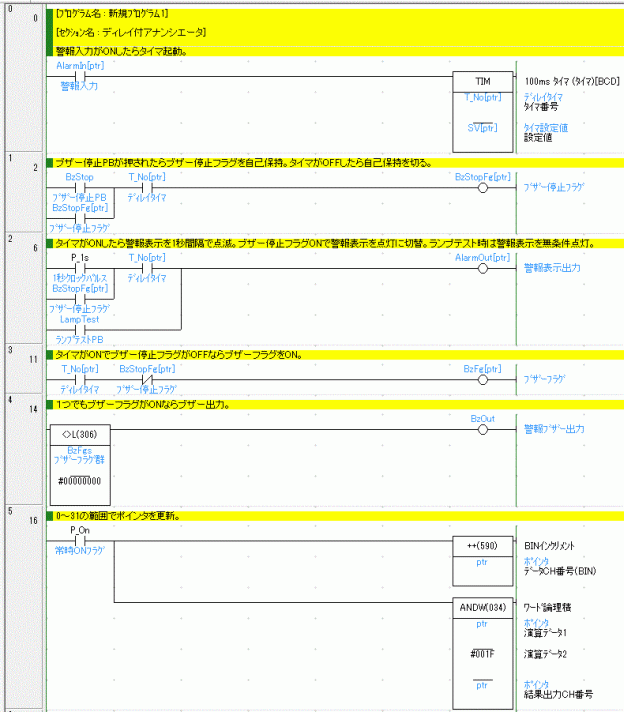Click the 100ms タイマ instruction description text

click(572, 81)
